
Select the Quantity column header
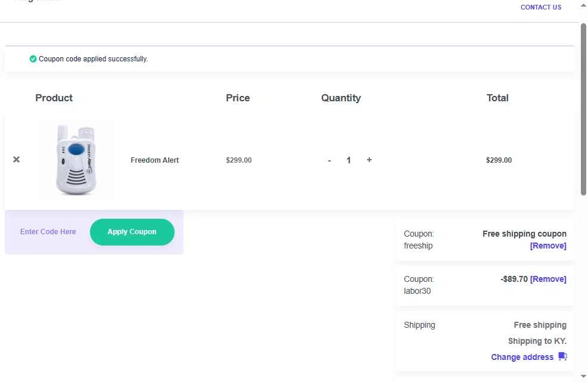[341, 98]
